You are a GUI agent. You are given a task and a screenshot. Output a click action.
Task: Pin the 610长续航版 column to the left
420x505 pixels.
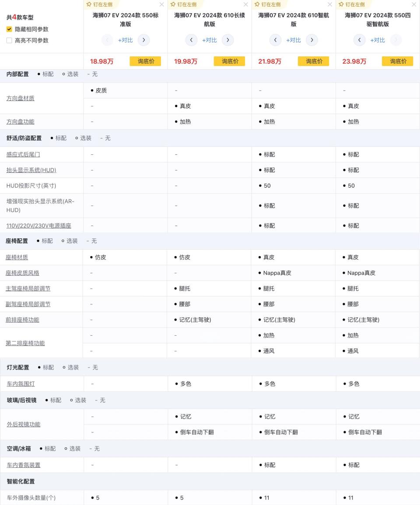[183, 4]
